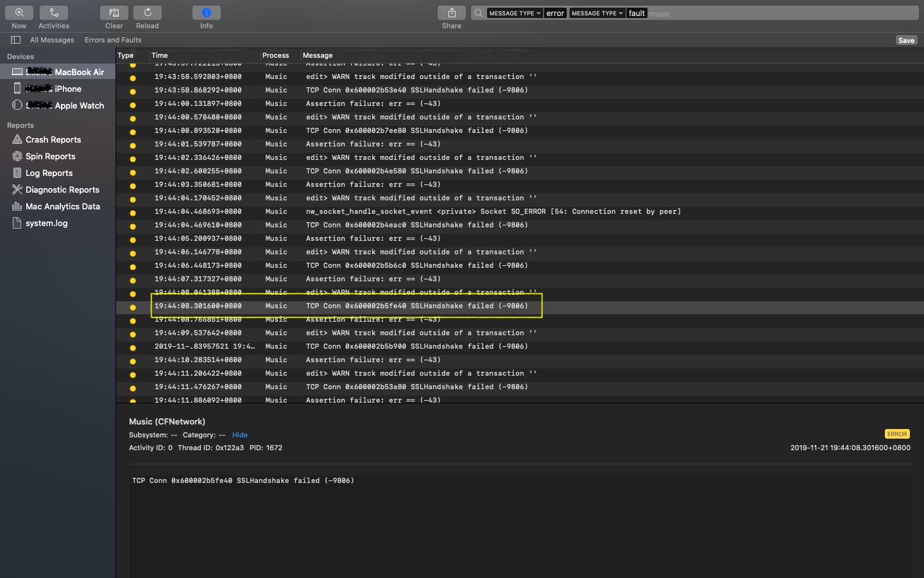Viewport: 924px width, 578px height.
Task: Select the nw_socket_handle_socket_event Connection reset row
Action: tap(520, 211)
